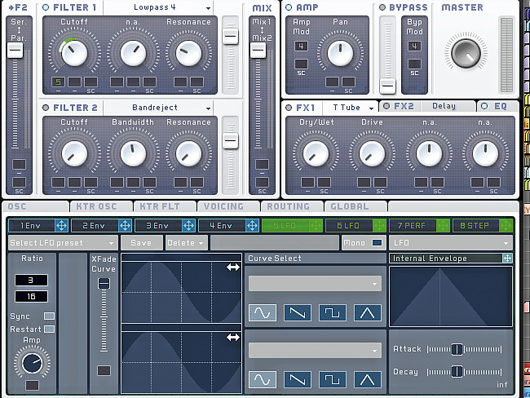This screenshot has width=530, height=398.
Task: Click the 5 LFO drag-assign crosshair icon
Action: click(316, 226)
